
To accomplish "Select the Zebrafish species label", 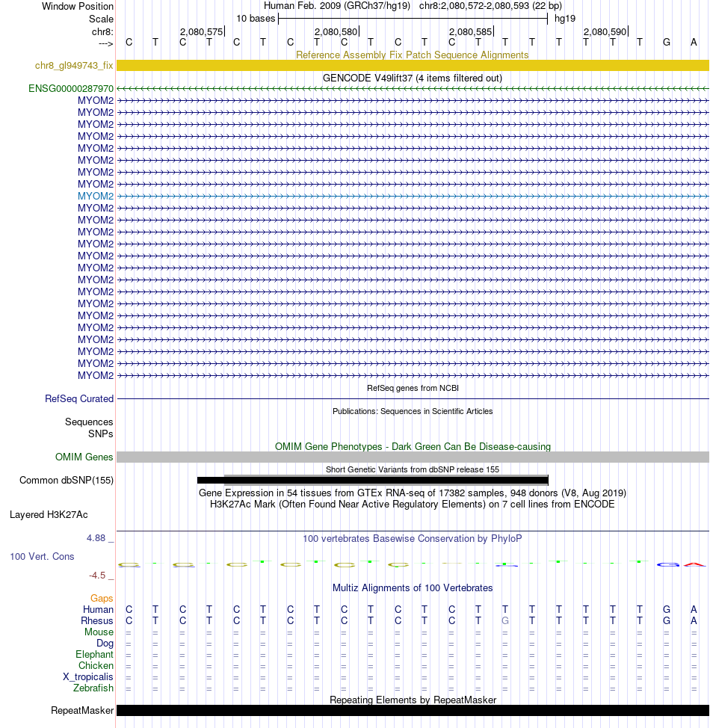I will tap(93, 688).
